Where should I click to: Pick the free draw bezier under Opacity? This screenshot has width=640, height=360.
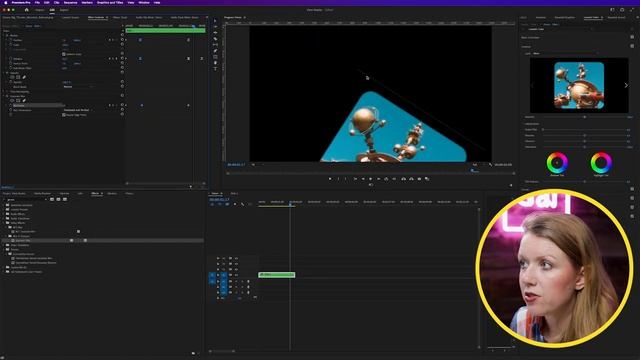coord(24,77)
